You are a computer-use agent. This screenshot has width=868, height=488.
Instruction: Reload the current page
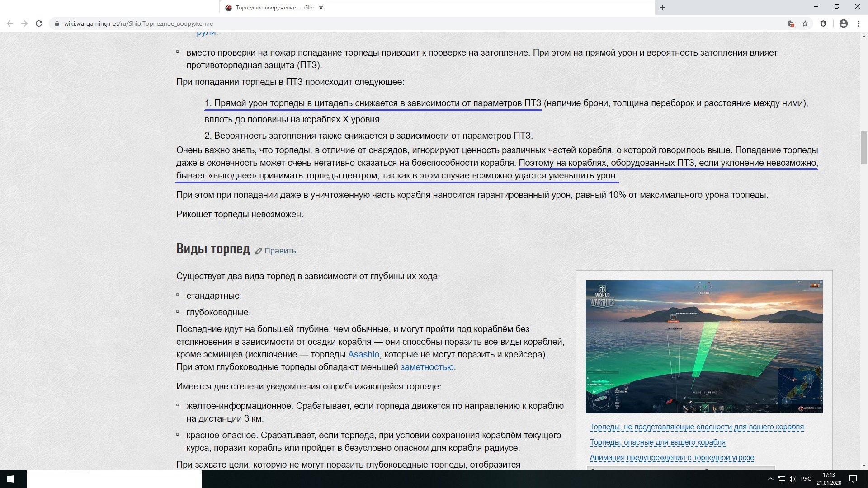(x=39, y=23)
